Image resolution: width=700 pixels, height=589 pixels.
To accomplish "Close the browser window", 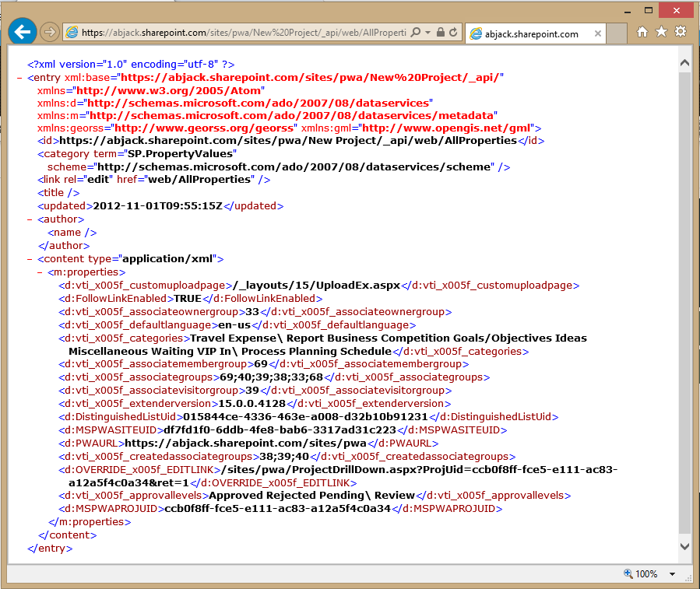I will (677, 10).
